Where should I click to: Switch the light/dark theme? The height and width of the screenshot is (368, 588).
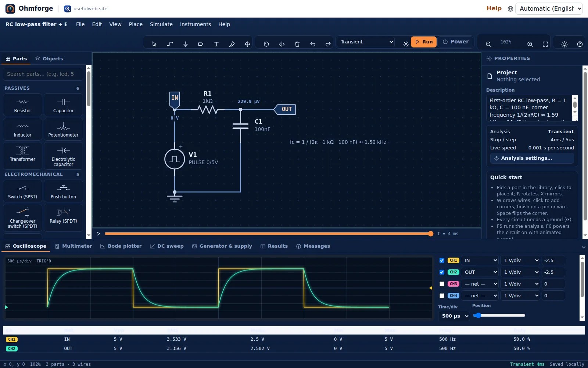coord(564,44)
